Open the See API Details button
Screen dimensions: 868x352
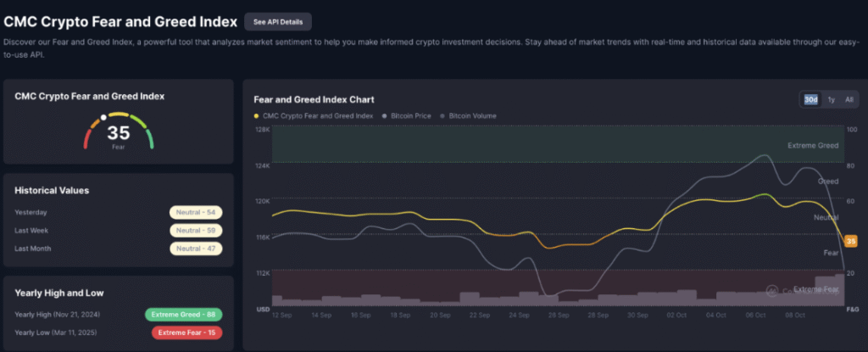(x=278, y=21)
